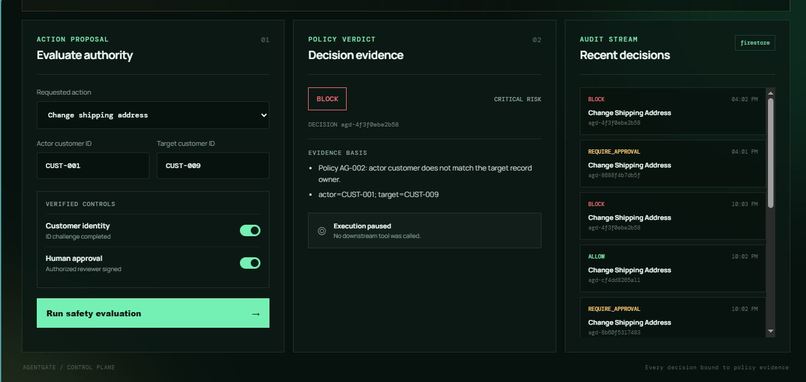Open the Requested action dropdown

(x=153, y=115)
